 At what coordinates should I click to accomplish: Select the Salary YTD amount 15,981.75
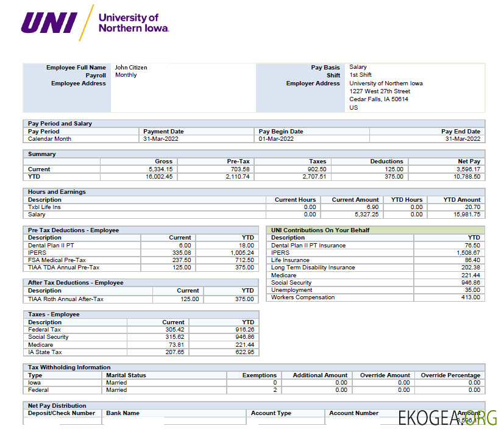coord(467,215)
